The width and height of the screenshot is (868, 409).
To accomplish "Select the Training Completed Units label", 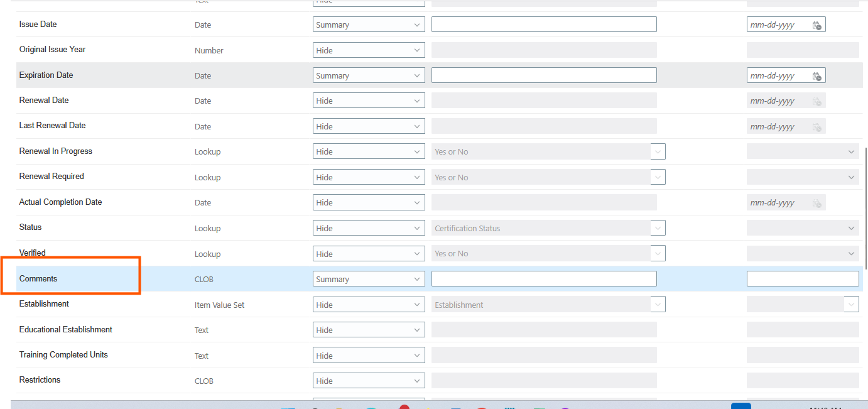I will (x=63, y=355).
